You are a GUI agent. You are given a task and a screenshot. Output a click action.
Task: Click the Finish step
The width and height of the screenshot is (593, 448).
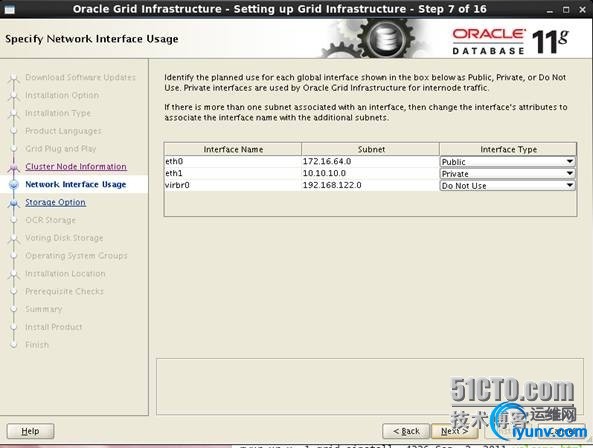[37, 345]
